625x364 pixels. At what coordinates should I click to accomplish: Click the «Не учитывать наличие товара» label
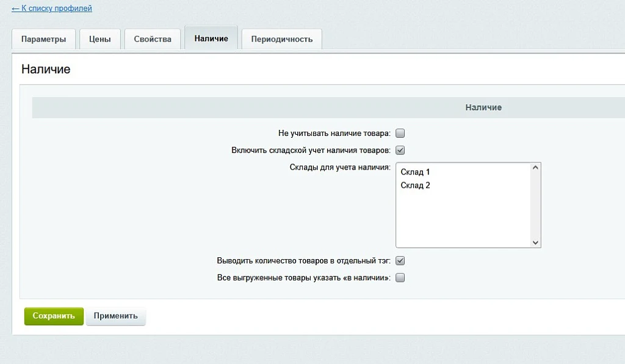(x=334, y=134)
